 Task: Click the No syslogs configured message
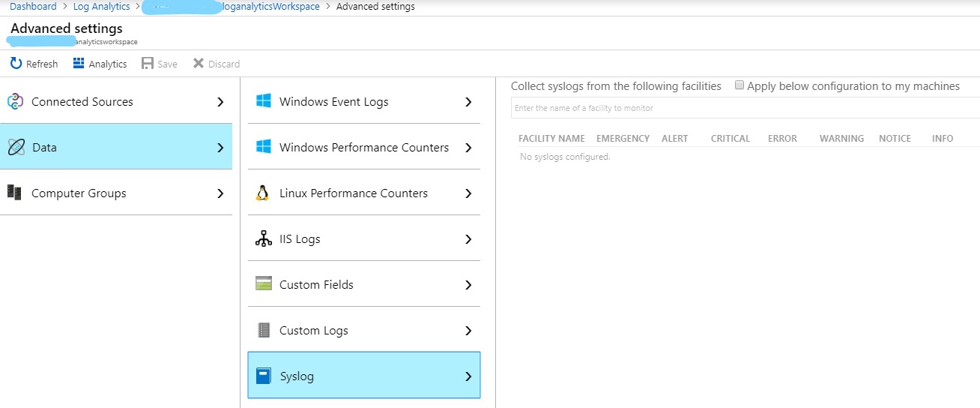click(x=565, y=157)
